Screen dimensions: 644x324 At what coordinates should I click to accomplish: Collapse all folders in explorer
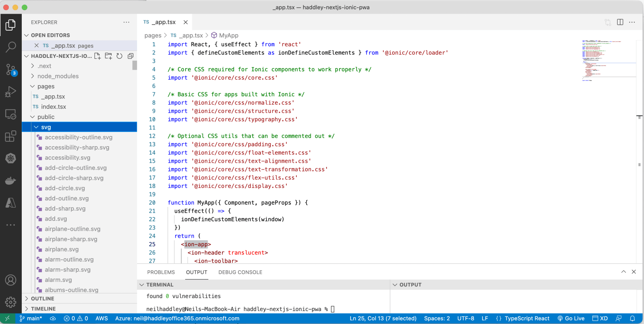tap(130, 56)
